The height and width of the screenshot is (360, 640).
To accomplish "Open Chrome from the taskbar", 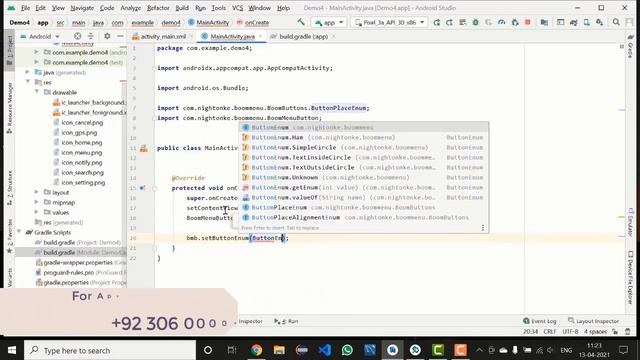I will pos(256,350).
